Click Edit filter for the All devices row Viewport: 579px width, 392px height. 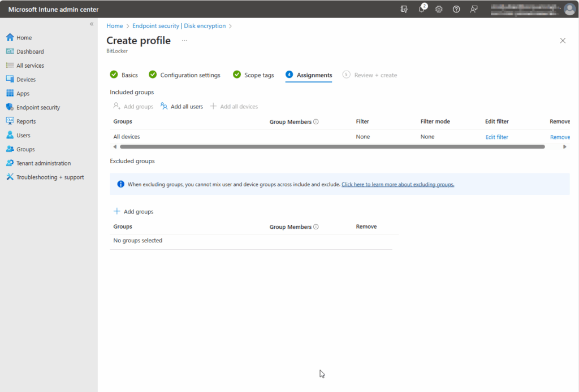(496, 137)
